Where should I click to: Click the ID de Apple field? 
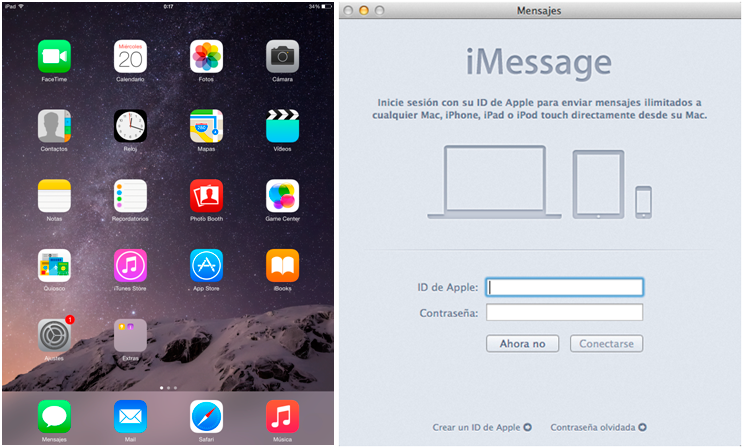564,287
